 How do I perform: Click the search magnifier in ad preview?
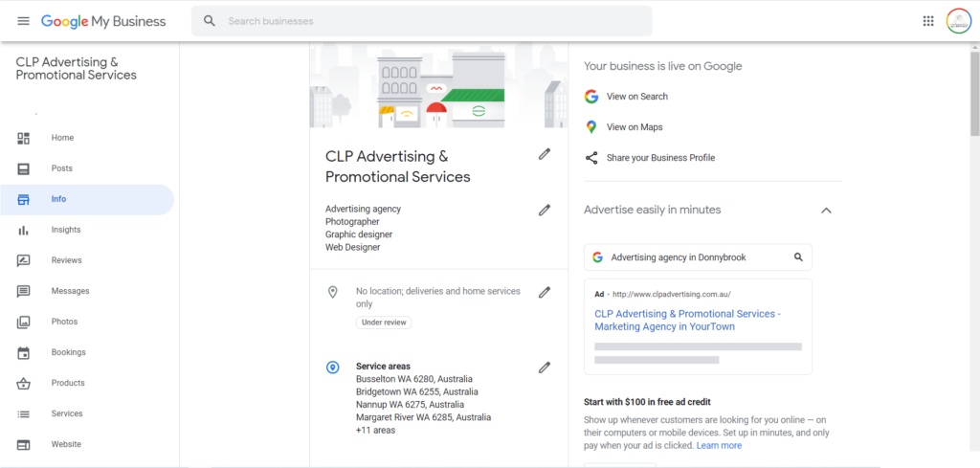tap(798, 256)
